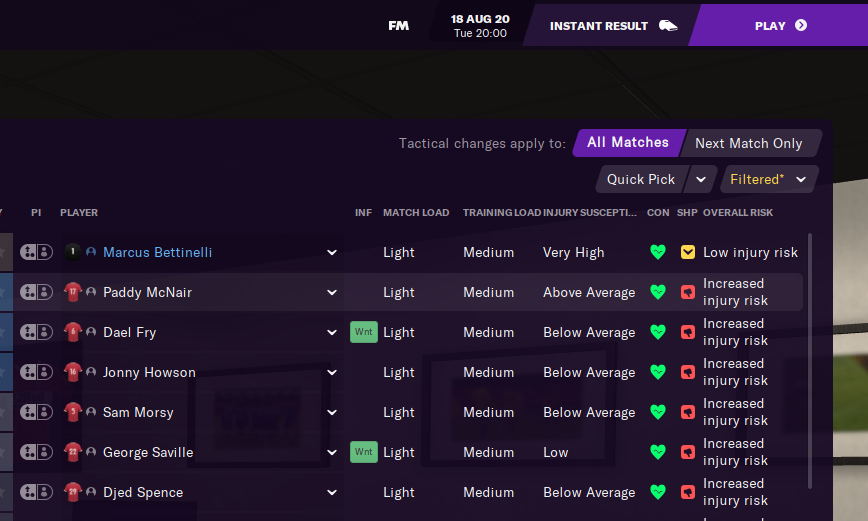Sort by the Player column header

[x=79, y=212]
